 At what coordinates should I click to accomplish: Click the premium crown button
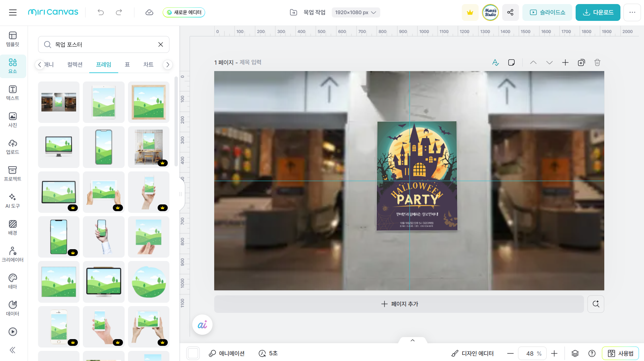point(470,12)
